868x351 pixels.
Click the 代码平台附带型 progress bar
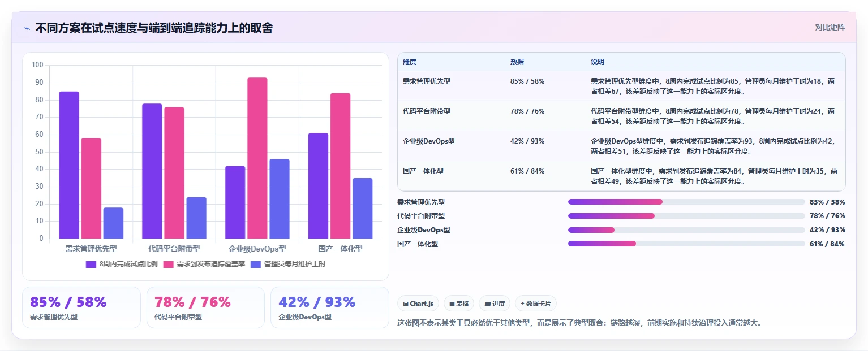click(x=686, y=216)
